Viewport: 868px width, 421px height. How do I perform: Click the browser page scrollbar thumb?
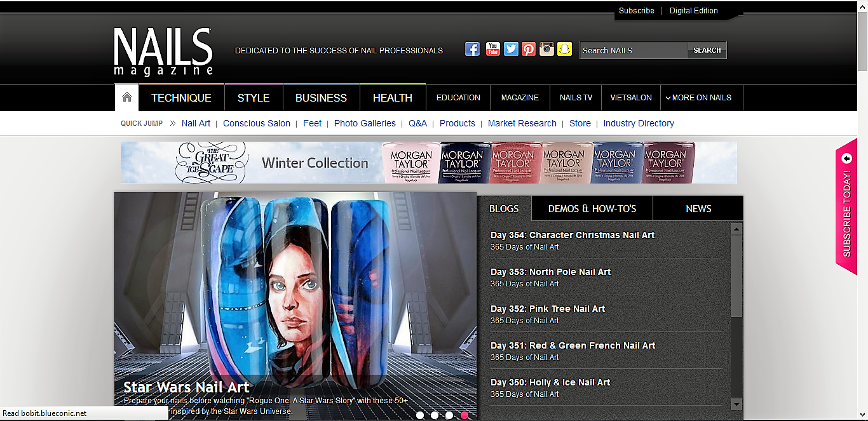coord(862,42)
